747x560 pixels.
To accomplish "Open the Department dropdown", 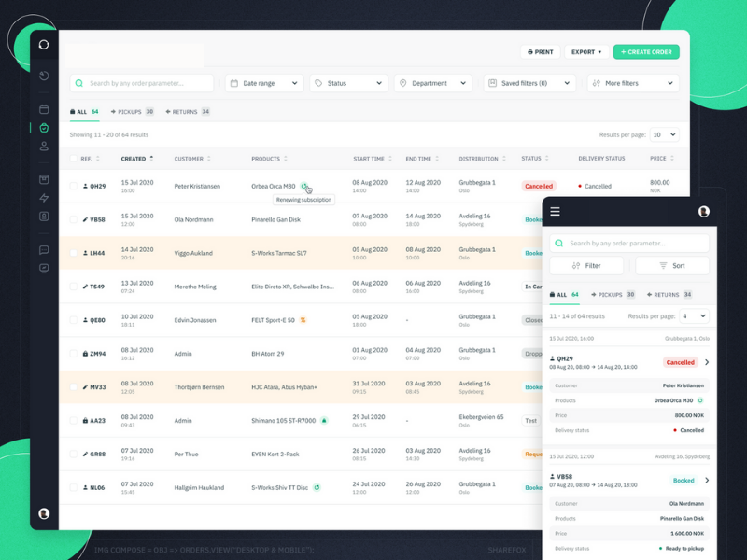I will pos(433,82).
